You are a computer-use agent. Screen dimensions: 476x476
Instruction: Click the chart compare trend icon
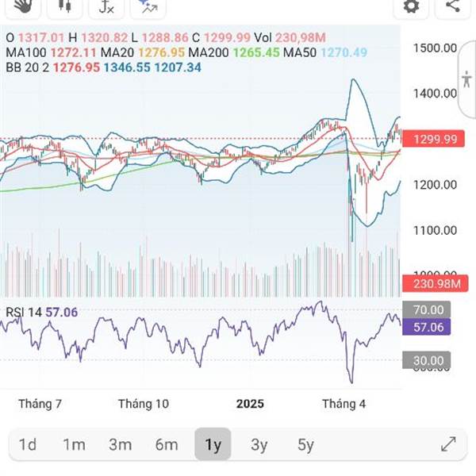(146, 6)
